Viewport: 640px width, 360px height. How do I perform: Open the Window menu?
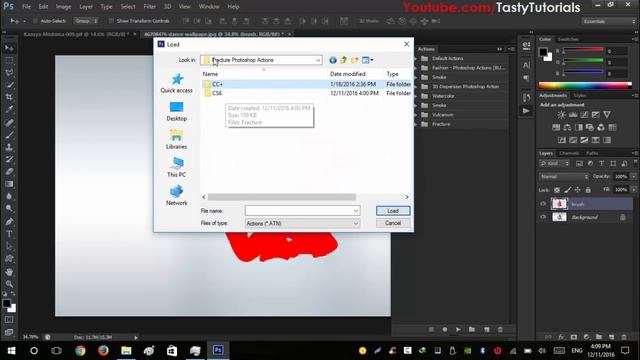click(209, 7)
